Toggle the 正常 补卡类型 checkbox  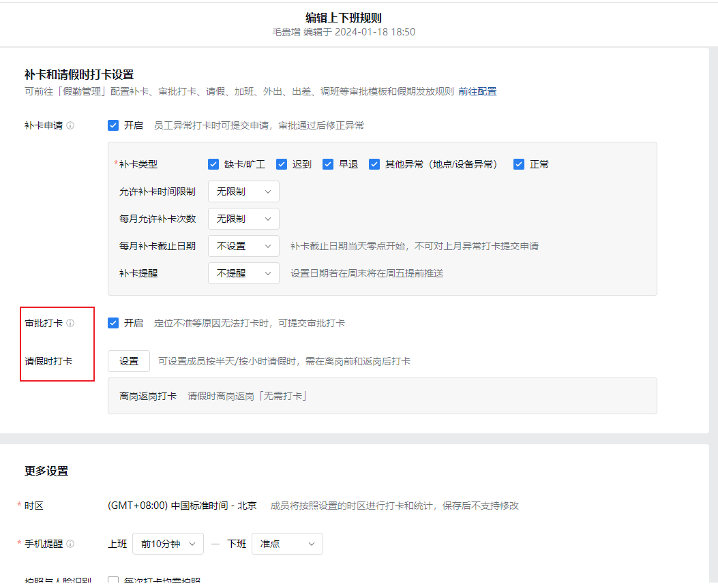pyautogui.click(x=519, y=164)
